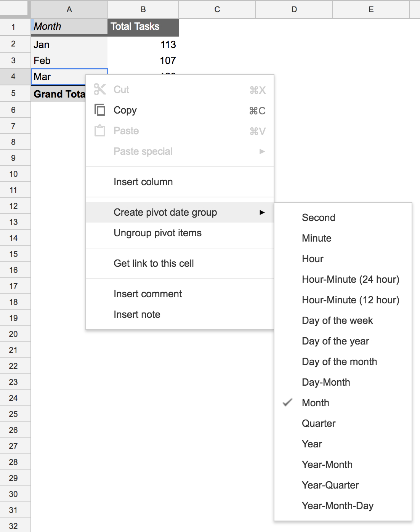Toggle the checked Month date group
Viewport: 420px width, 532px height.
pyautogui.click(x=315, y=403)
